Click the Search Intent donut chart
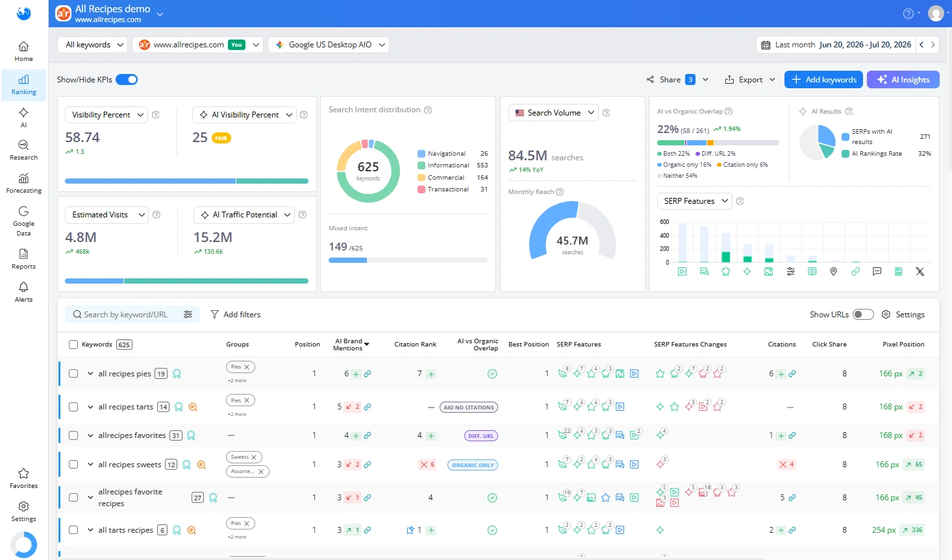This screenshot has width=952, height=560. (x=368, y=171)
